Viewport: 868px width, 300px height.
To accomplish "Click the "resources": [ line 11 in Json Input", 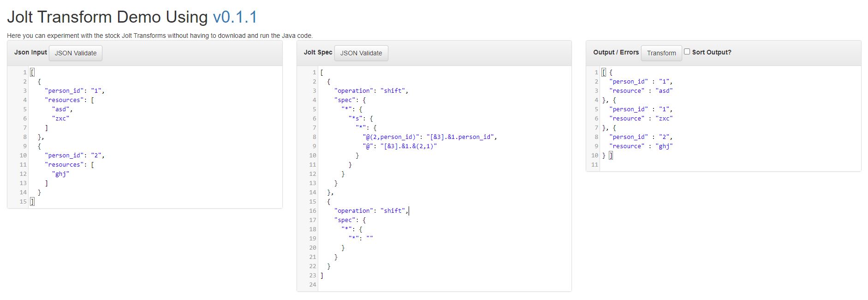I will click(70, 165).
